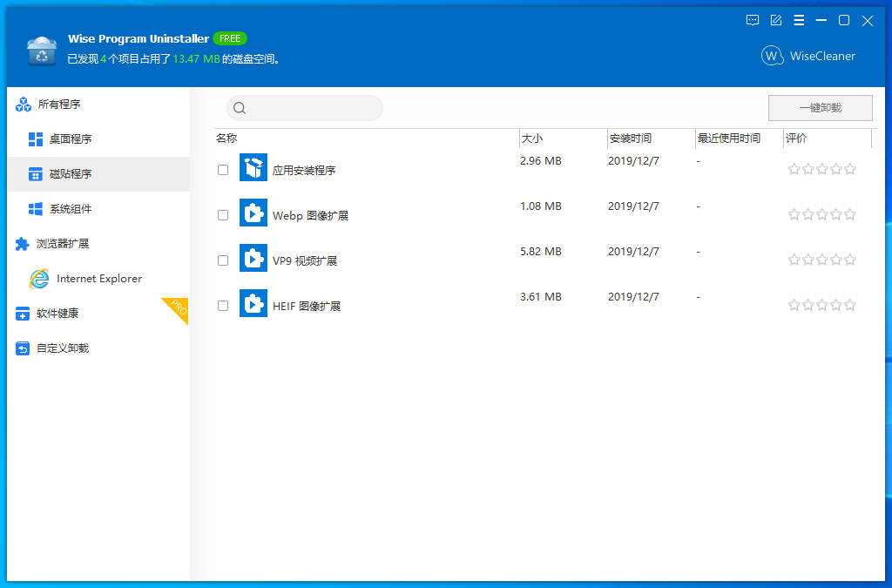The width and height of the screenshot is (892, 588).
Task: Click the 自定义卸载 undo icon
Action: coord(21,348)
